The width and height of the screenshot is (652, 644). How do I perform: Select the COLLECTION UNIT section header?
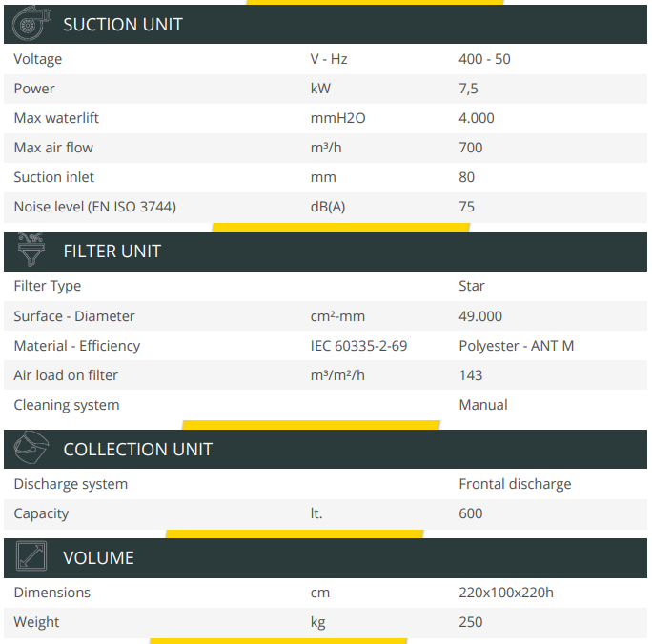click(x=137, y=450)
